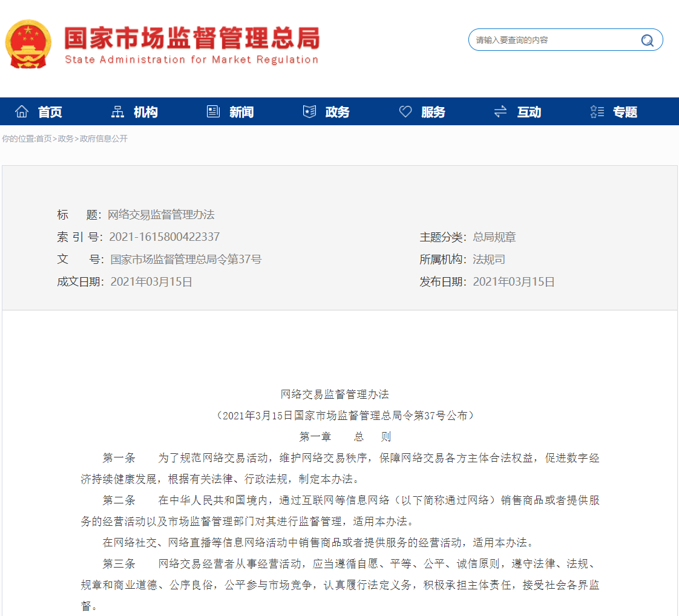Screen dimensions: 679x616
Task: Click the star list icon beside 专题
Action: (x=597, y=112)
